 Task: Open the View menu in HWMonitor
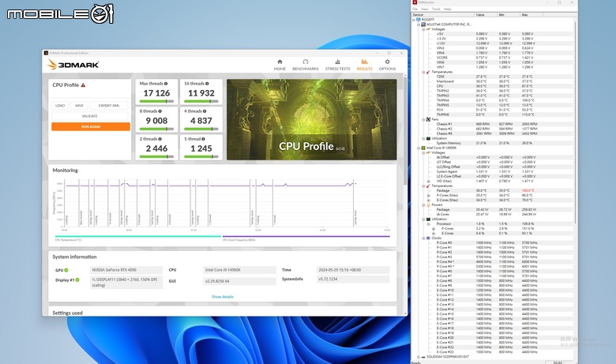[425, 9]
